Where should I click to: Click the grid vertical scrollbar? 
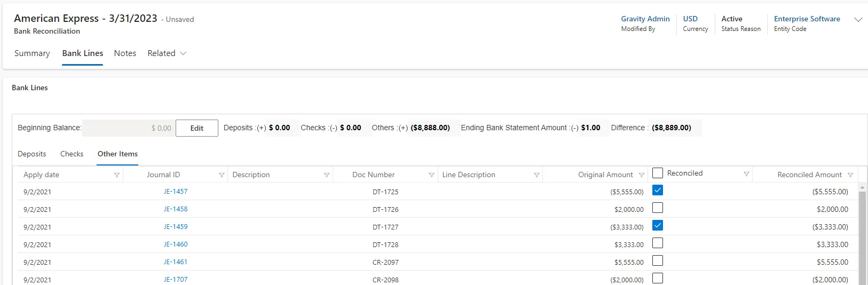(x=862, y=237)
